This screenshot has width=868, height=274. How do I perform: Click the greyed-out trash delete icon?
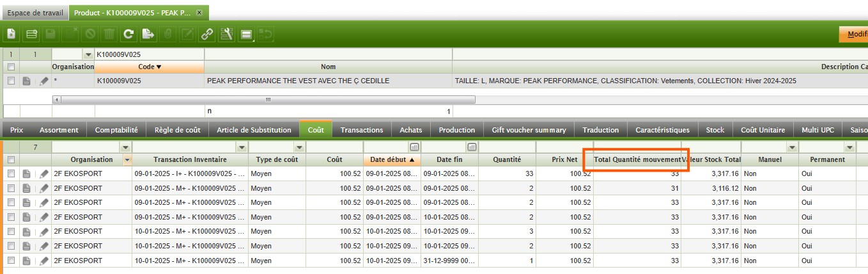tap(109, 34)
